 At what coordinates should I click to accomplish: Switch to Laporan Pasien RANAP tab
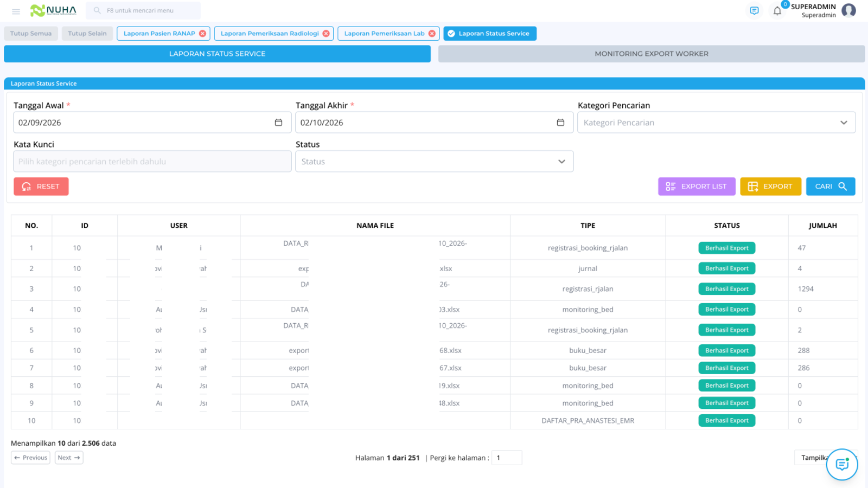(x=159, y=34)
